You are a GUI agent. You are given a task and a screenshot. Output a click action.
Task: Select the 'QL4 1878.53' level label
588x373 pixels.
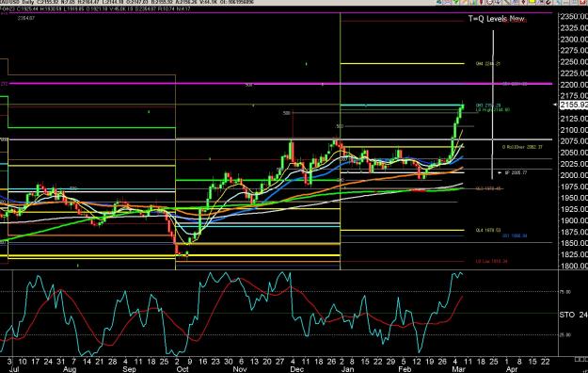pyautogui.click(x=488, y=230)
